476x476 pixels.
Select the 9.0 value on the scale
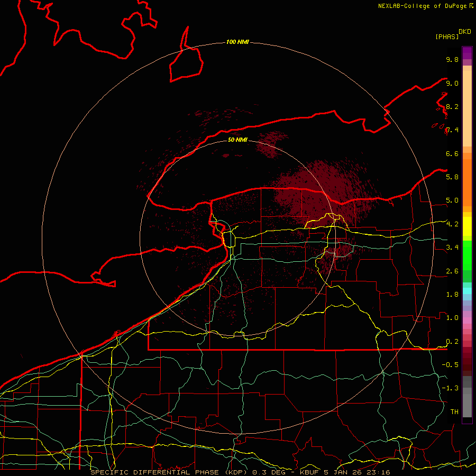[452, 83]
